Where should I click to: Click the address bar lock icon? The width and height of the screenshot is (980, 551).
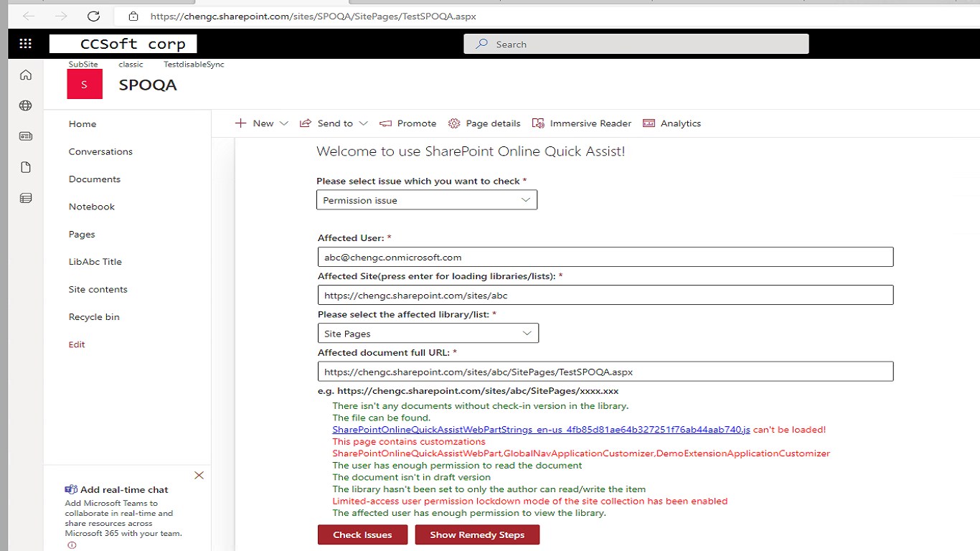pyautogui.click(x=133, y=16)
